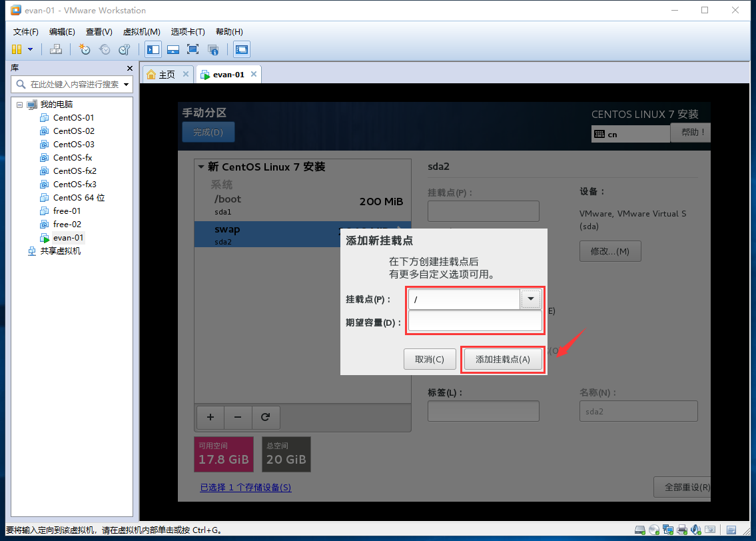Click the sound card status icon

tap(696, 530)
